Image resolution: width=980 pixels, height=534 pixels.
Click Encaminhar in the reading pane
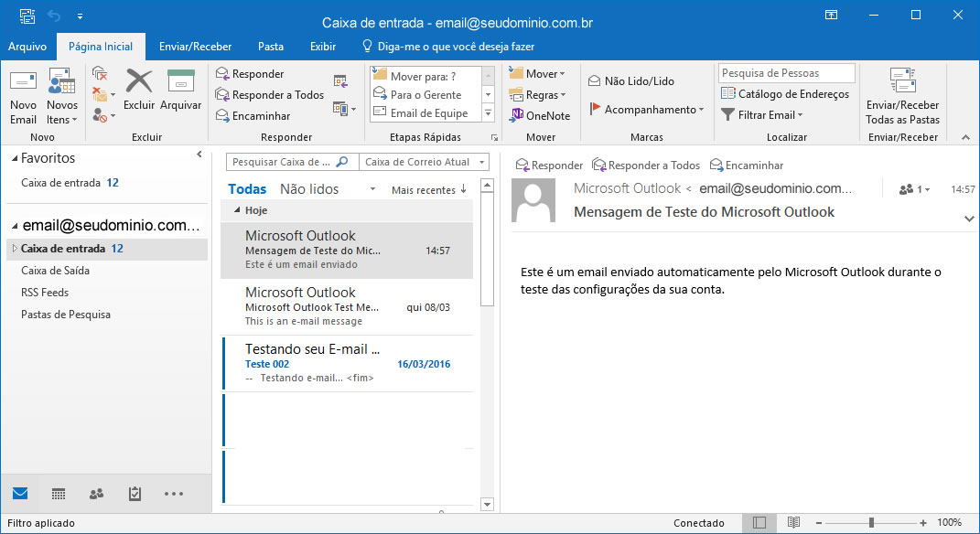click(x=747, y=165)
